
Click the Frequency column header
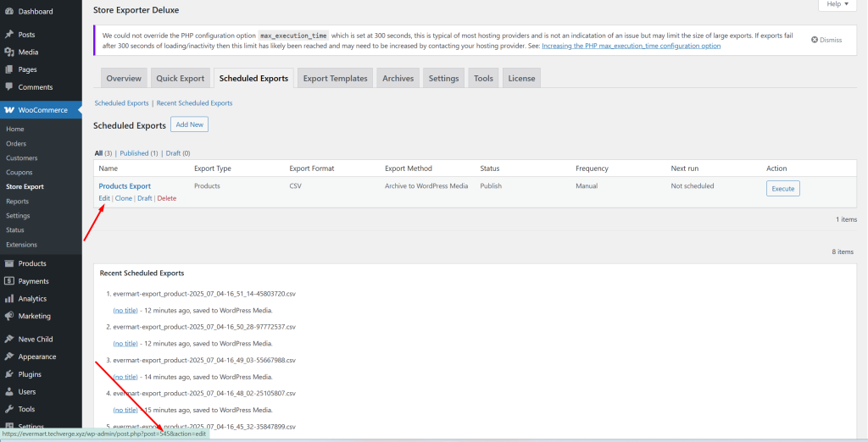pyautogui.click(x=592, y=169)
